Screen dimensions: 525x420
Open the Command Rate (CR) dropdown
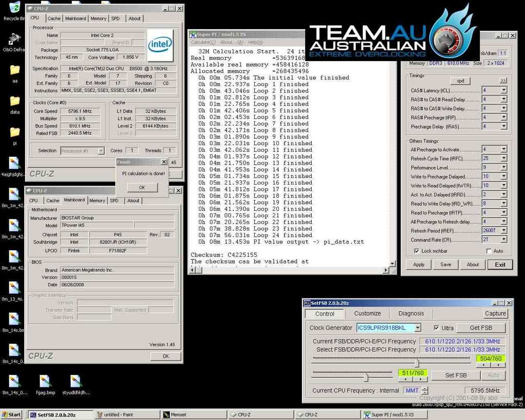[x=503, y=239]
